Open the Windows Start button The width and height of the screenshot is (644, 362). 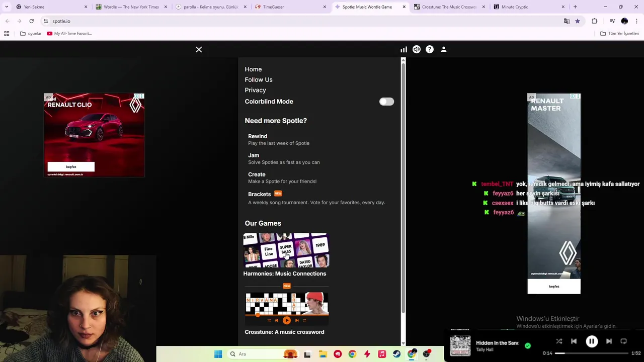(218, 354)
